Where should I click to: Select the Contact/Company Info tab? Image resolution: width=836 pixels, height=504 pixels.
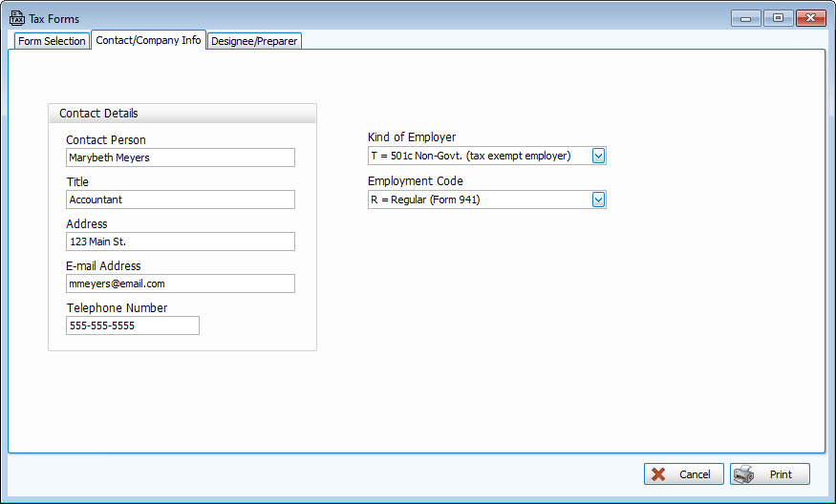point(148,40)
